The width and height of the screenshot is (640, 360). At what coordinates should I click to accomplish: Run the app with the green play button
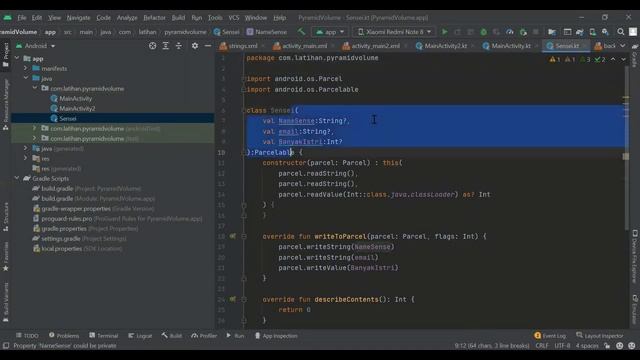tap(444, 32)
